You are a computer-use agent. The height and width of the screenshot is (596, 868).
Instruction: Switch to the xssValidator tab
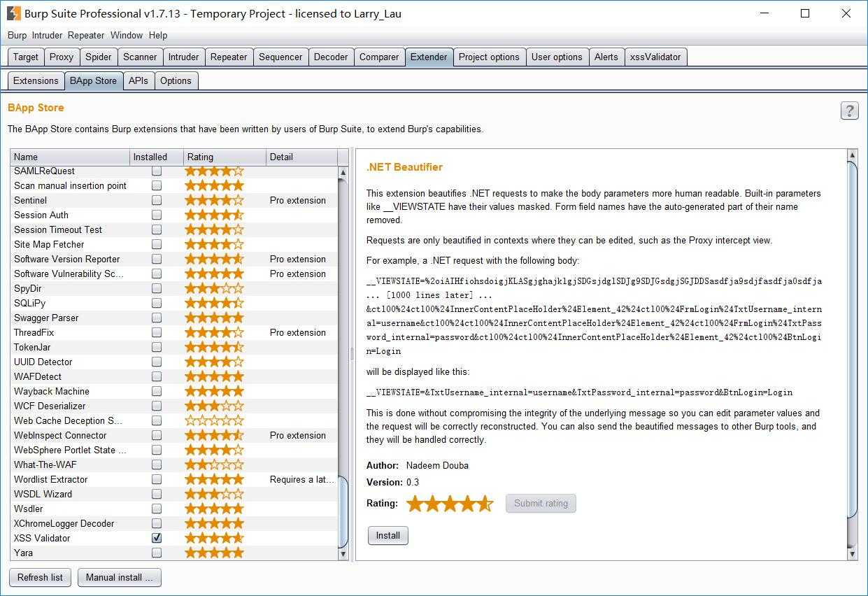(x=655, y=57)
